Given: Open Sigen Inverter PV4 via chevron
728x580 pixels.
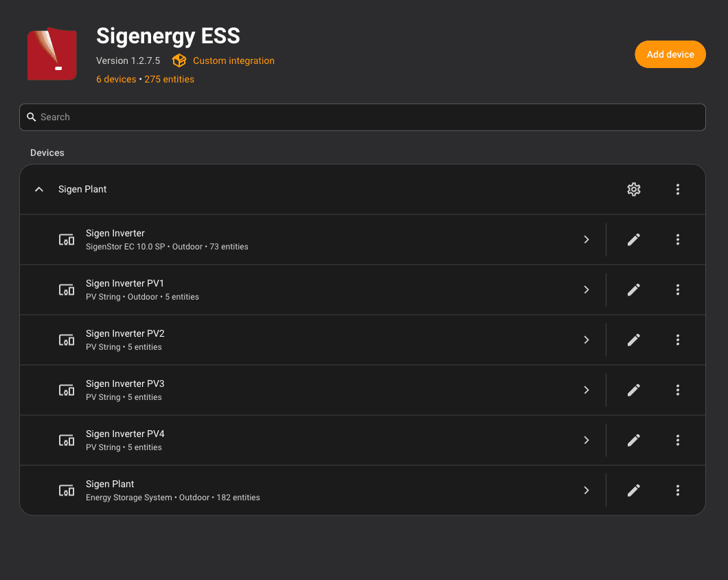Looking at the screenshot, I should click(x=587, y=440).
